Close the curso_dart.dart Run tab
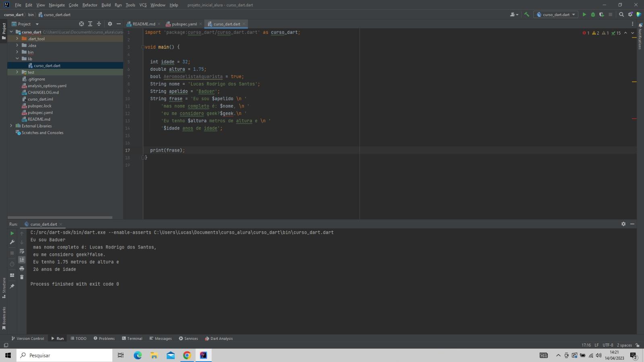This screenshot has height=362, width=644. (x=61, y=224)
